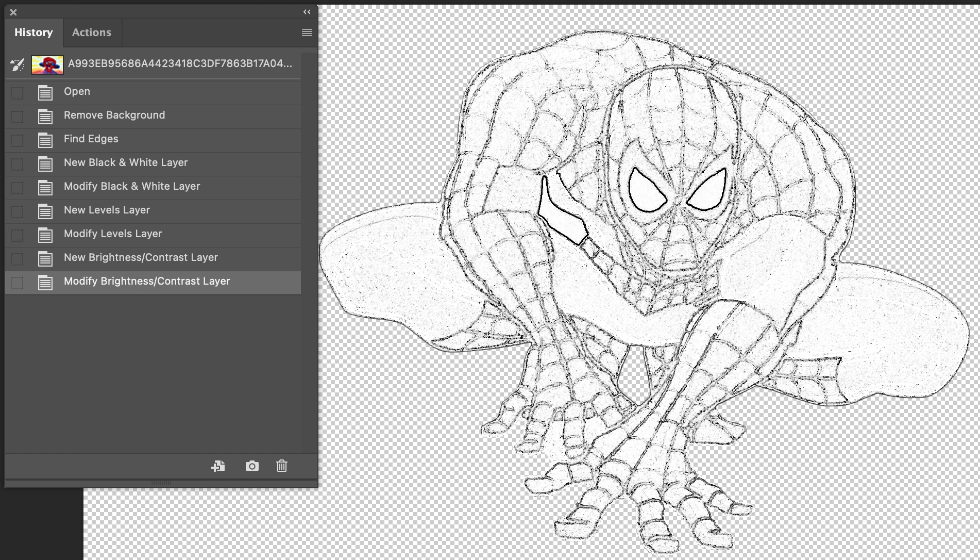Set history brush source for New Brightness/Contrast Layer
The image size is (980, 560).
(17, 259)
